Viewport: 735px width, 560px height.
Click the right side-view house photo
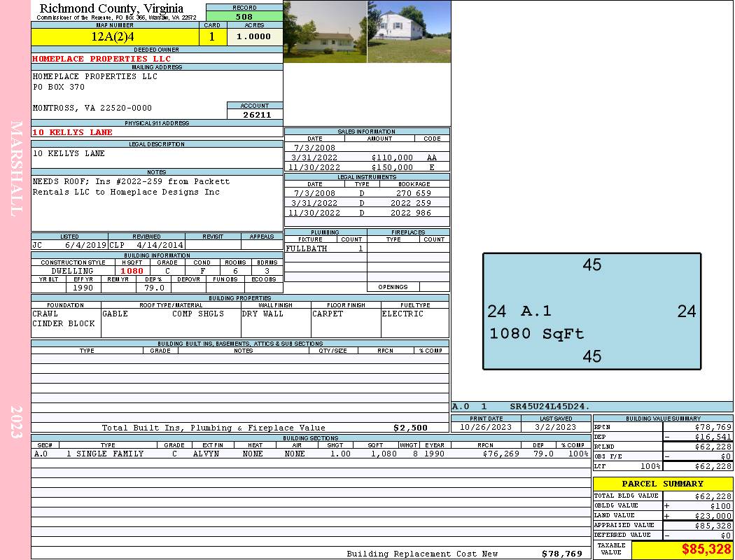click(x=409, y=31)
